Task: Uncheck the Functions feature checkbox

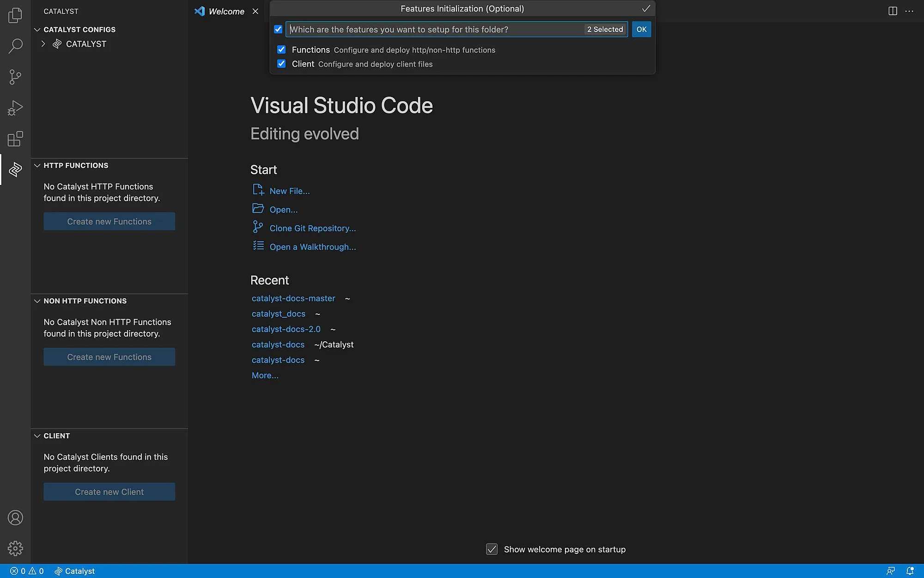Action: pyautogui.click(x=281, y=49)
